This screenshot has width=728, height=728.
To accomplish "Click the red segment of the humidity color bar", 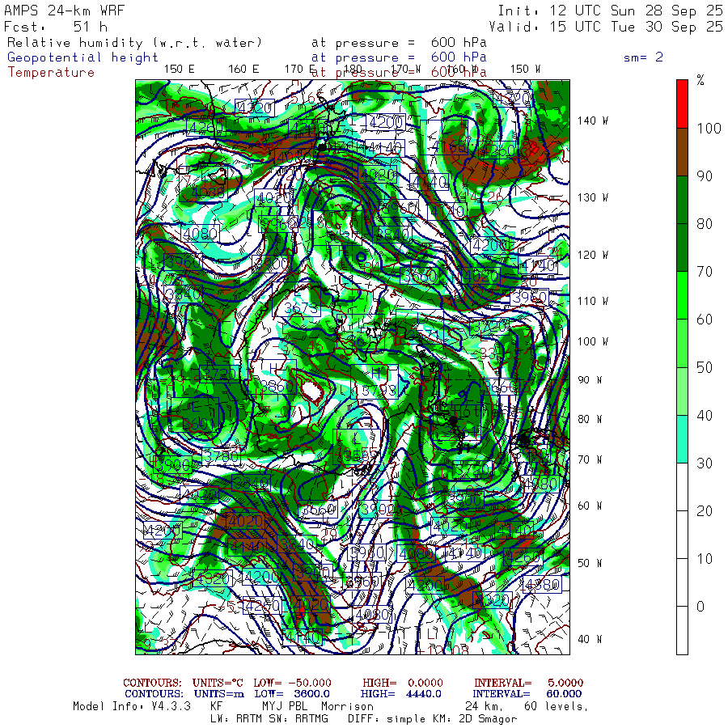I will coord(682,104).
